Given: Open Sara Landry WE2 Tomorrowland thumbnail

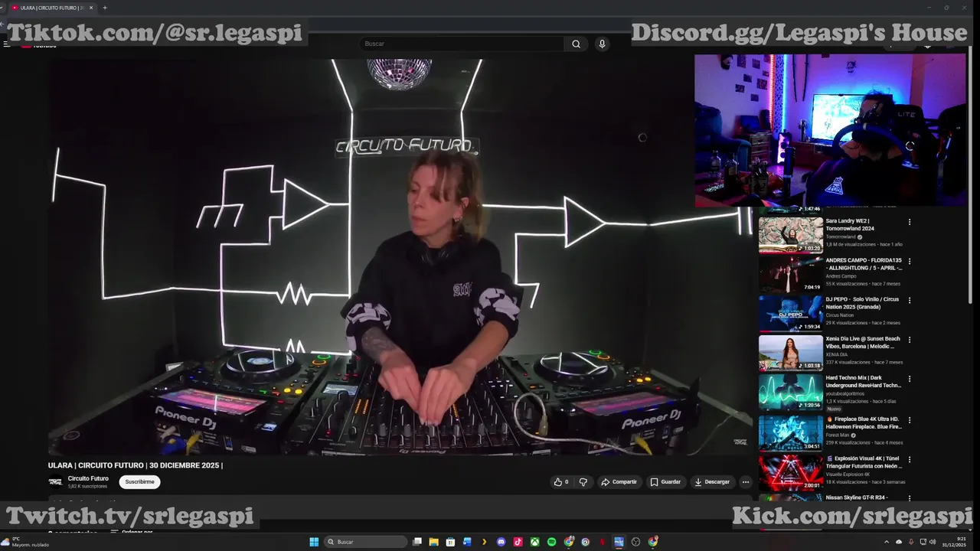Looking at the screenshot, I should (791, 234).
